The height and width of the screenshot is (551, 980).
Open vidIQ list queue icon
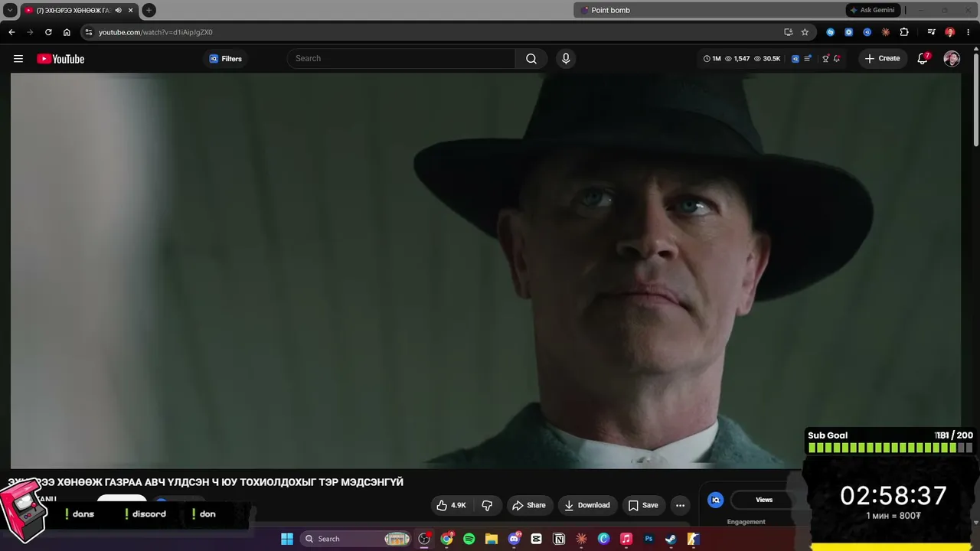808,59
